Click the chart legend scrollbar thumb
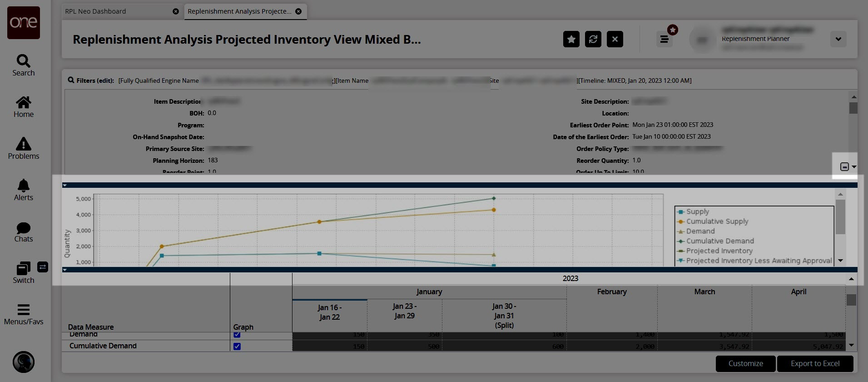Image resolution: width=868 pixels, height=382 pixels. (840, 216)
